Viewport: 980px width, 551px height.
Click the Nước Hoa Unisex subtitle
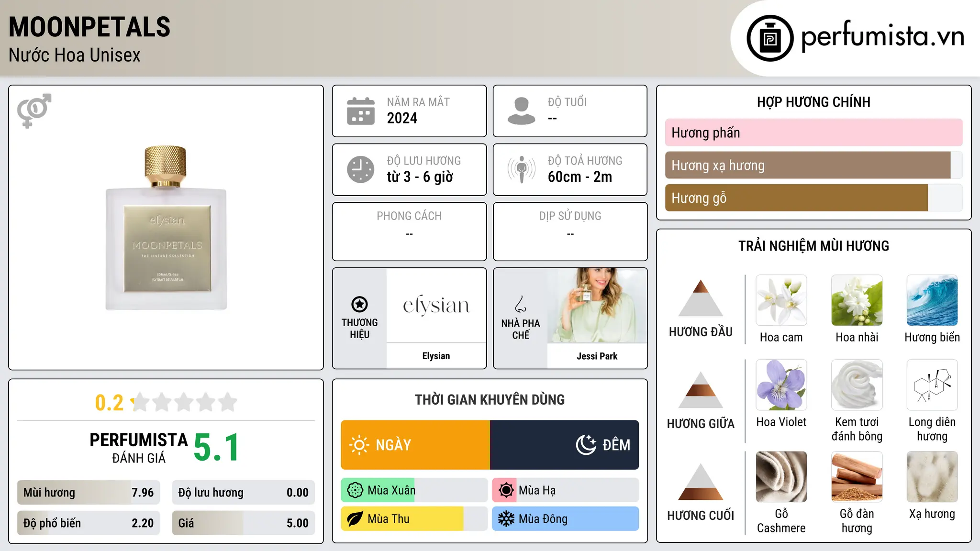click(x=75, y=55)
